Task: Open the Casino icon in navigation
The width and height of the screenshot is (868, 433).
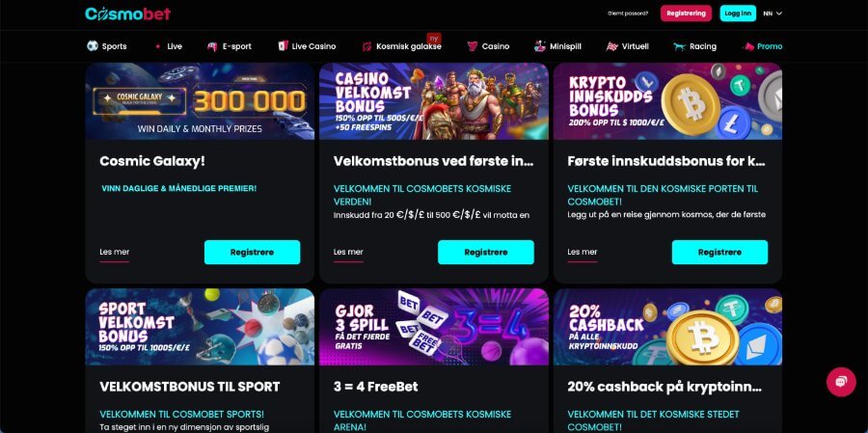Action: (473, 46)
